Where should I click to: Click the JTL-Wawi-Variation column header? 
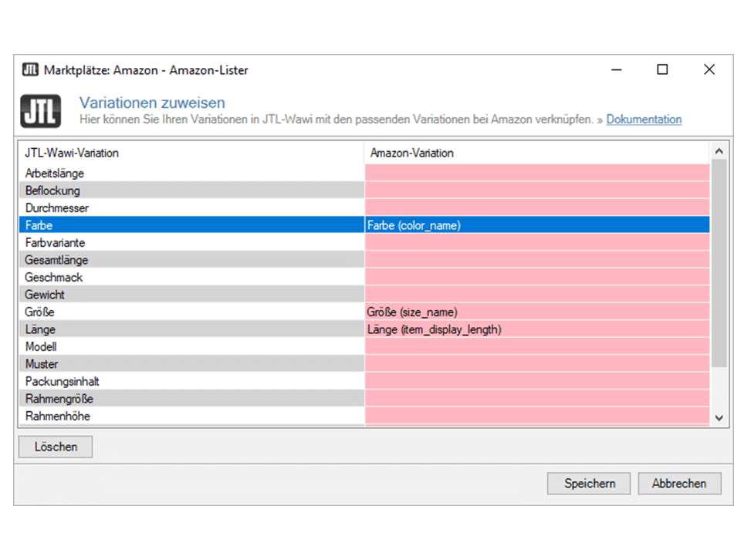pos(191,153)
